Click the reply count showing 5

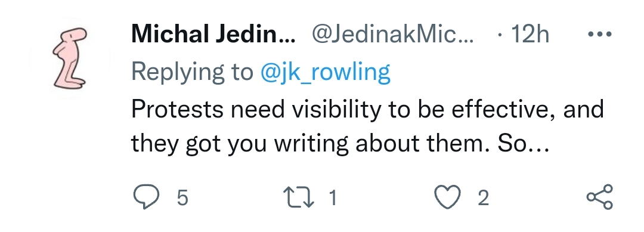point(182,198)
